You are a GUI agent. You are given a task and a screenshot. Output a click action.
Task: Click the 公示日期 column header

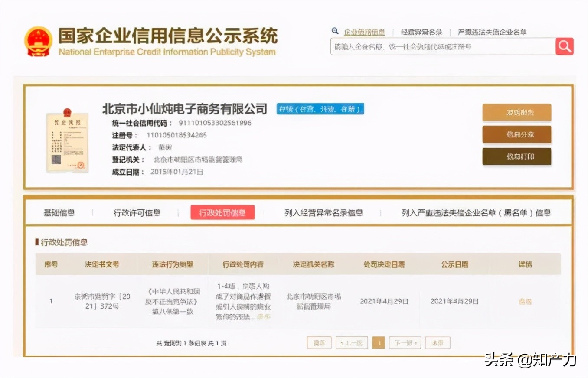pyautogui.click(x=455, y=264)
